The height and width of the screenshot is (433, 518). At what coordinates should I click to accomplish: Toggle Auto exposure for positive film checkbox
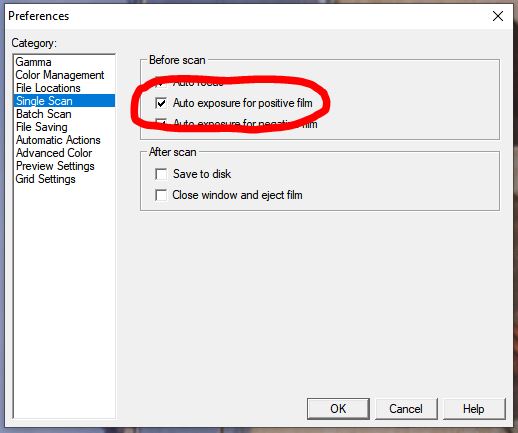pyautogui.click(x=161, y=103)
